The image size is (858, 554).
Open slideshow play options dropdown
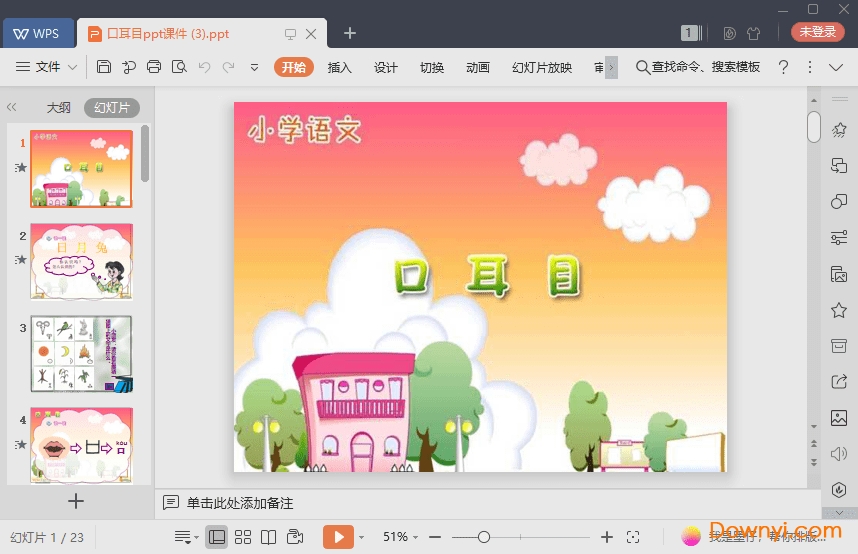(x=361, y=537)
